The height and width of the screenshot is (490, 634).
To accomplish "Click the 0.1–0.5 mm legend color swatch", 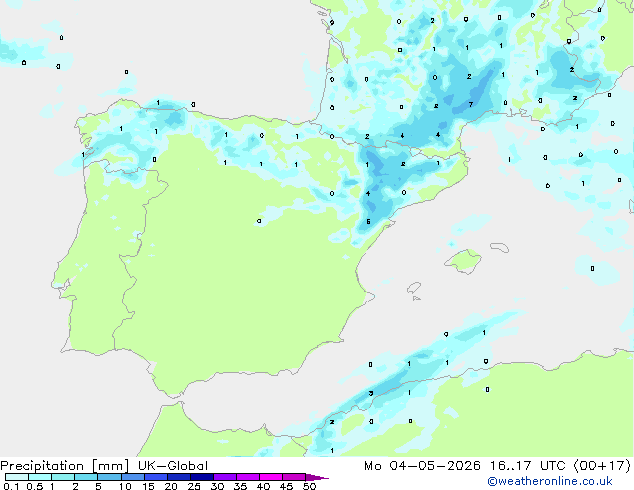I will coord(17,477).
